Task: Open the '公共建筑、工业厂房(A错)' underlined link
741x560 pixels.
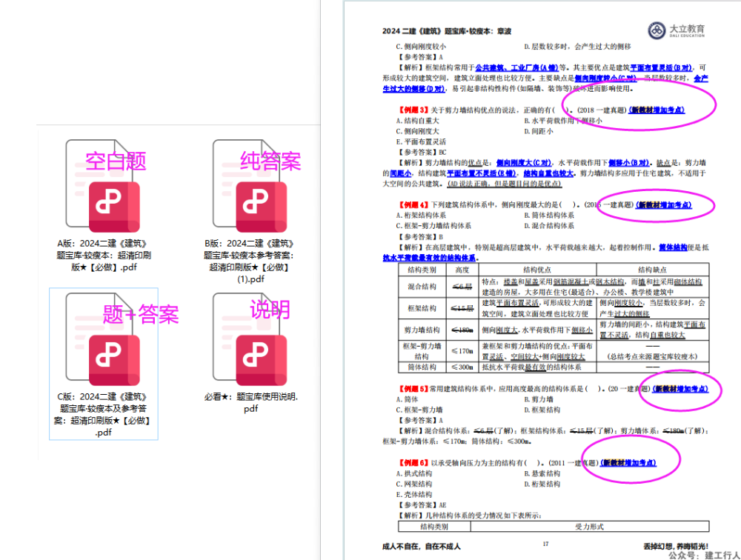Action: pos(516,67)
